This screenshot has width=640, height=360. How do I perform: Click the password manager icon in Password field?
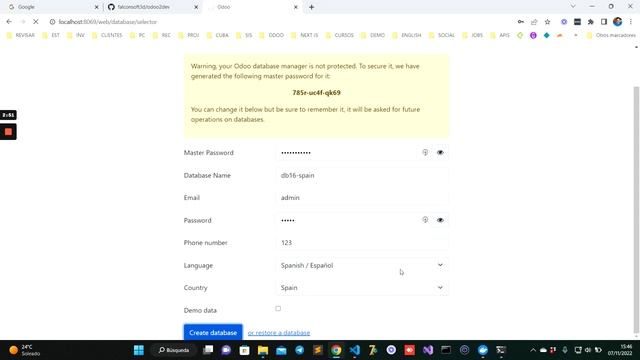pyautogui.click(x=425, y=220)
